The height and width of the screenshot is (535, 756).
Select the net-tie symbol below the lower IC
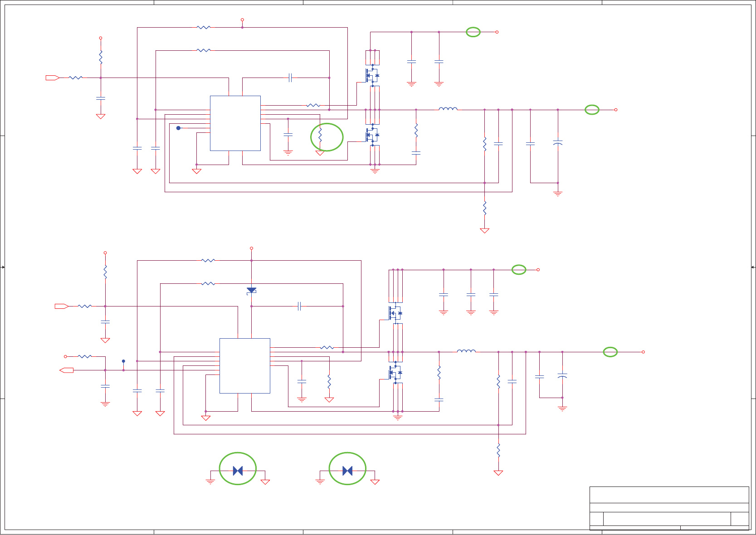238,471
